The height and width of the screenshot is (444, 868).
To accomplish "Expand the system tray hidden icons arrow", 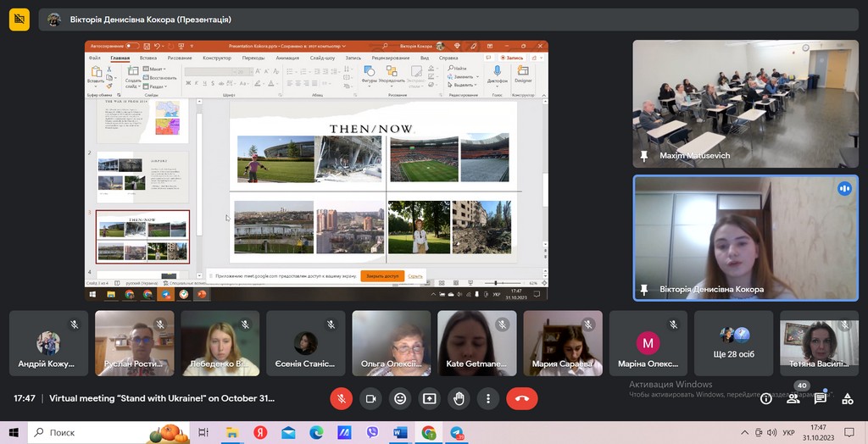I will coord(745,432).
